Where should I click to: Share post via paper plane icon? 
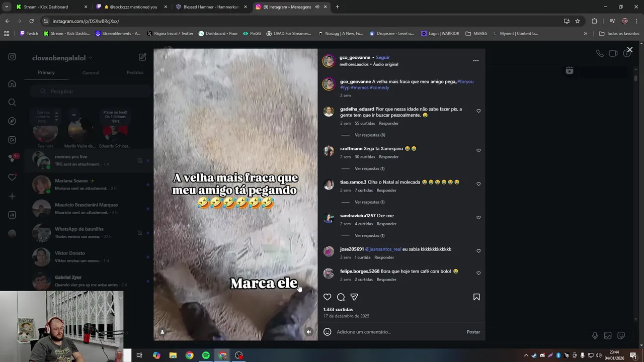[354, 297]
